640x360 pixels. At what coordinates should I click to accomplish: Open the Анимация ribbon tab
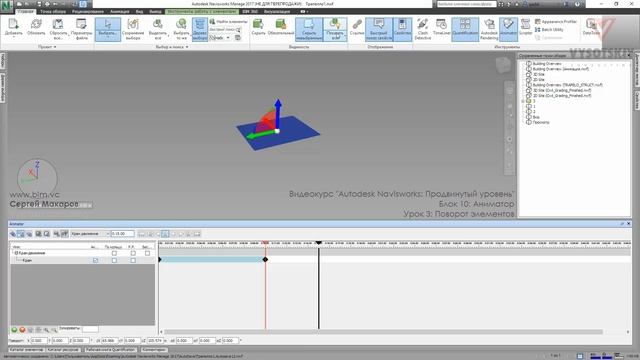click(x=120, y=11)
